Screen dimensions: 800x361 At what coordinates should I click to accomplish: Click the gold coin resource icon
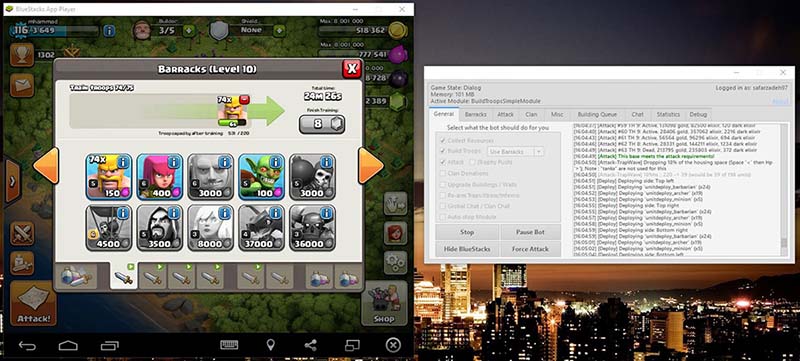pos(397,31)
